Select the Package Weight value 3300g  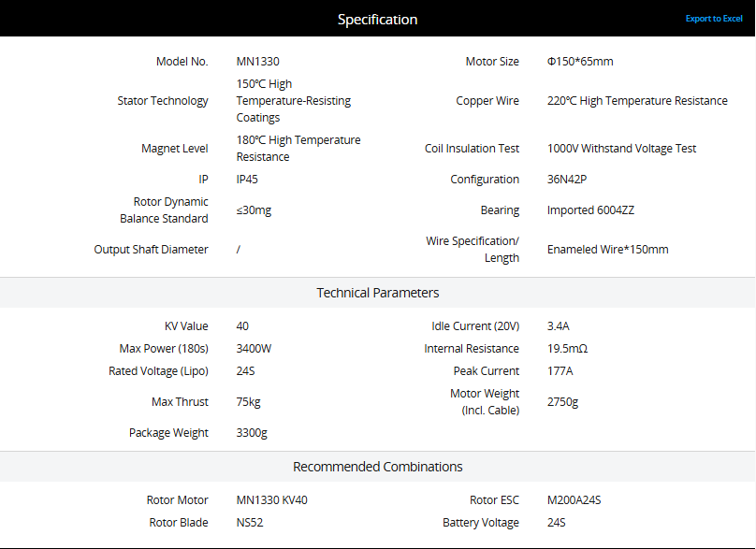(252, 432)
